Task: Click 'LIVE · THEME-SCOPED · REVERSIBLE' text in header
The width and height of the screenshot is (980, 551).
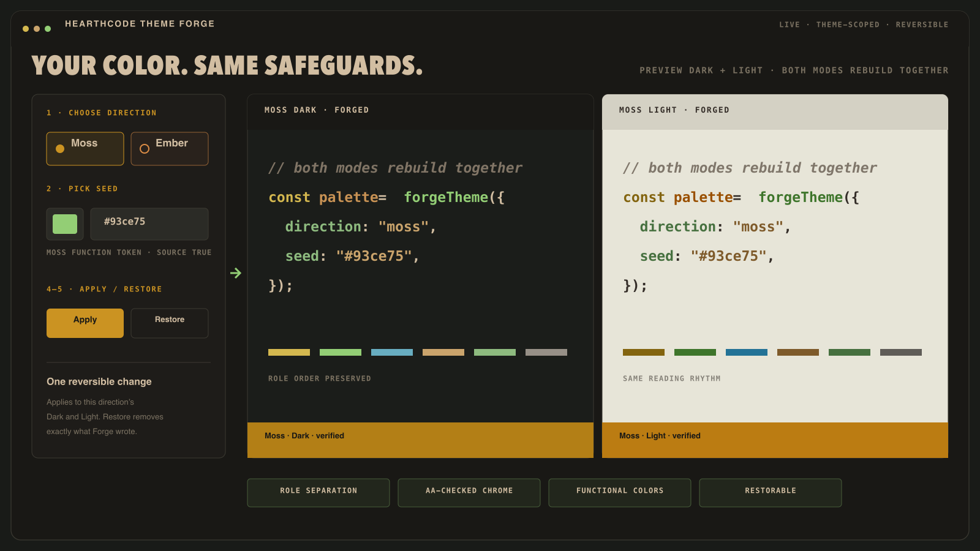Action: click(864, 24)
